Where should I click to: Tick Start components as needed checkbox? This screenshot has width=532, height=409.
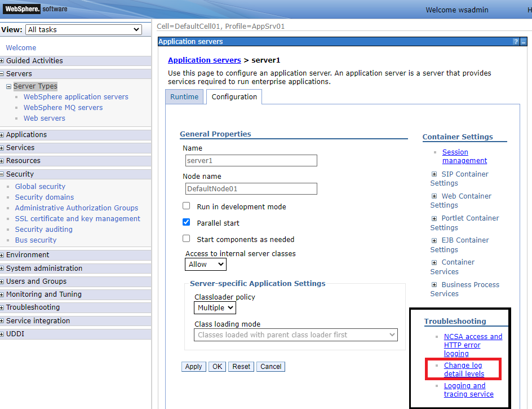click(187, 239)
